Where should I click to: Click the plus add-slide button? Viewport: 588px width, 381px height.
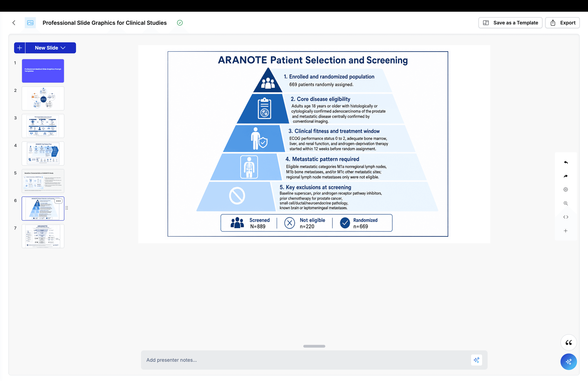(x=20, y=48)
